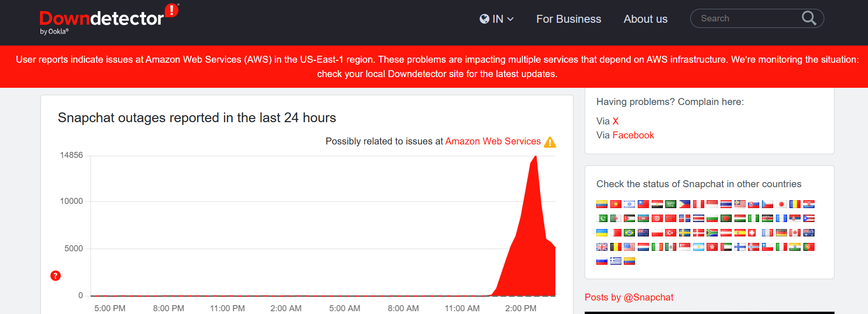
Task: Complain via Facebook link
Action: [x=633, y=135]
